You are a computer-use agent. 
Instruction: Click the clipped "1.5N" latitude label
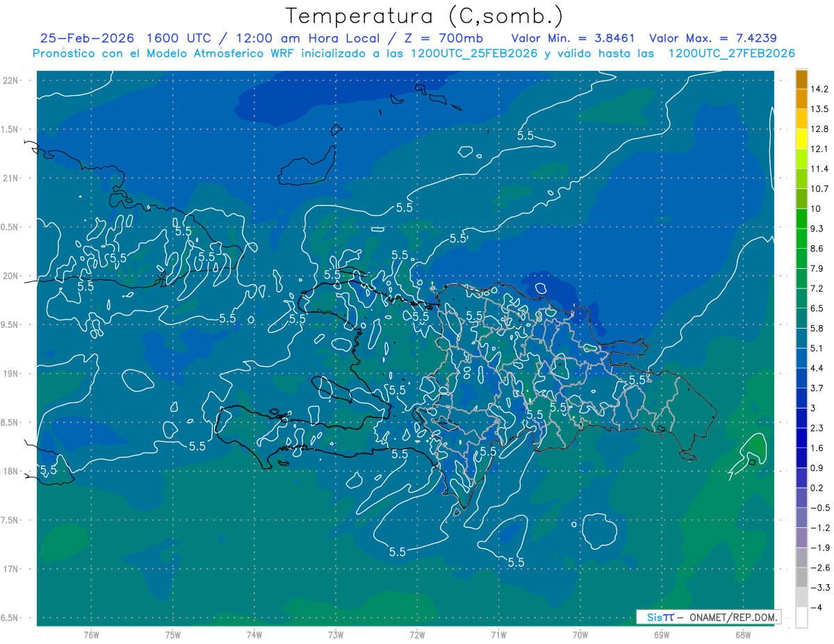pos(10,129)
